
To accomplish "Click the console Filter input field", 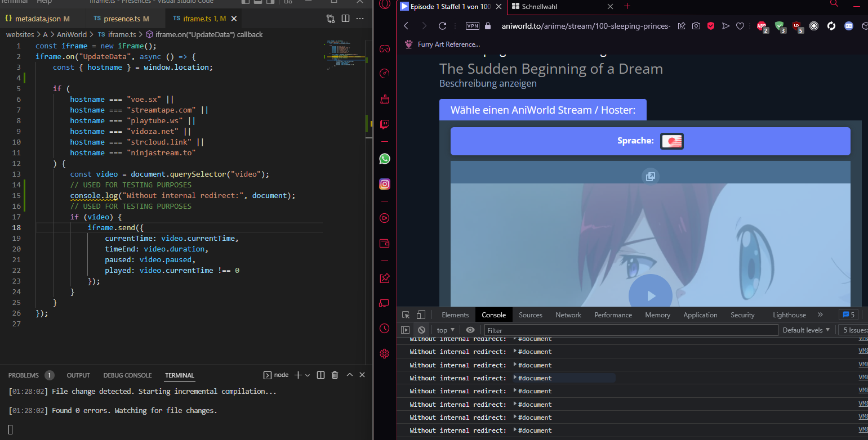I will pos(631,330).
